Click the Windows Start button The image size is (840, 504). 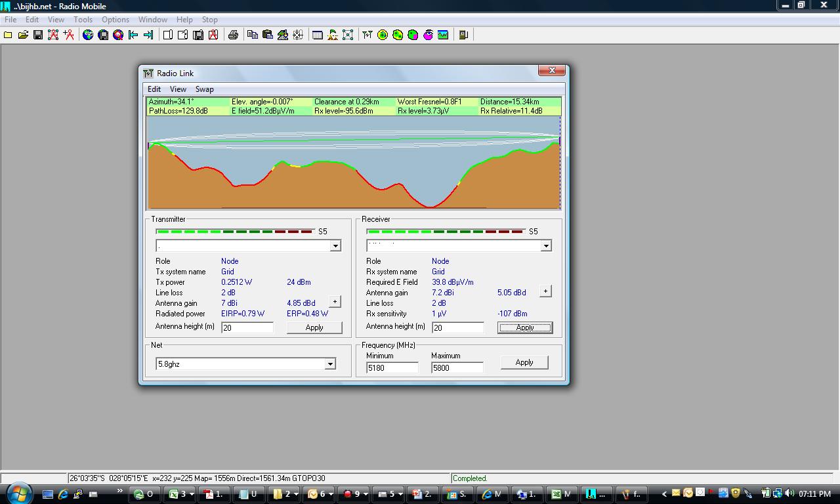(18, 493)
